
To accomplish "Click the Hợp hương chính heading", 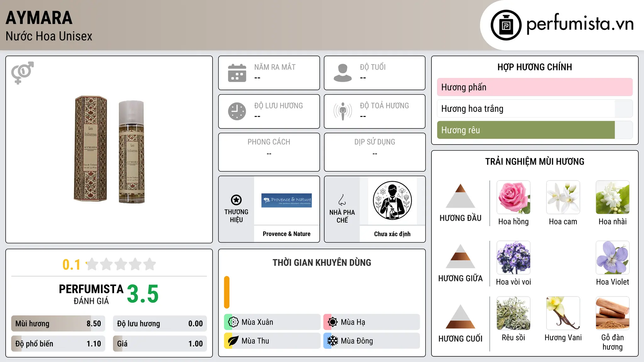I will (535, 67).
